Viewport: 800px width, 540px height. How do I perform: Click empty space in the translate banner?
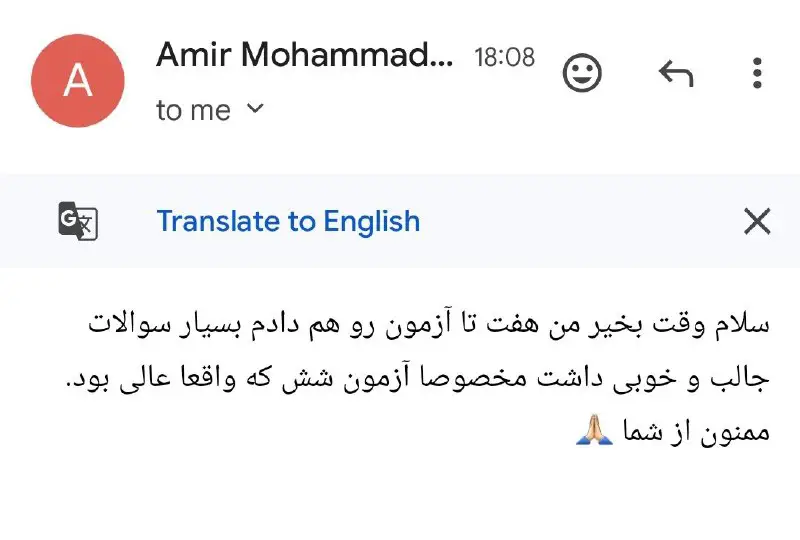[x=580, y=221]
